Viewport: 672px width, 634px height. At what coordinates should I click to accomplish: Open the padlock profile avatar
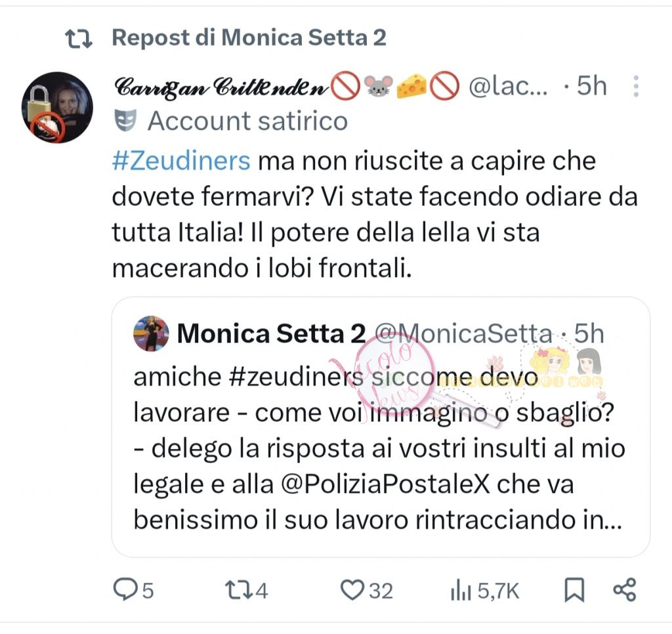click(58, 108)
